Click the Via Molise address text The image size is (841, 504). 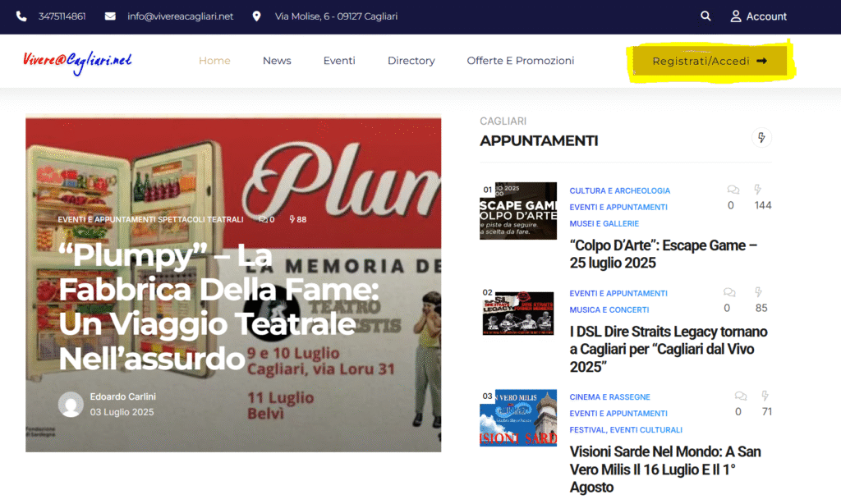[336, 16]
